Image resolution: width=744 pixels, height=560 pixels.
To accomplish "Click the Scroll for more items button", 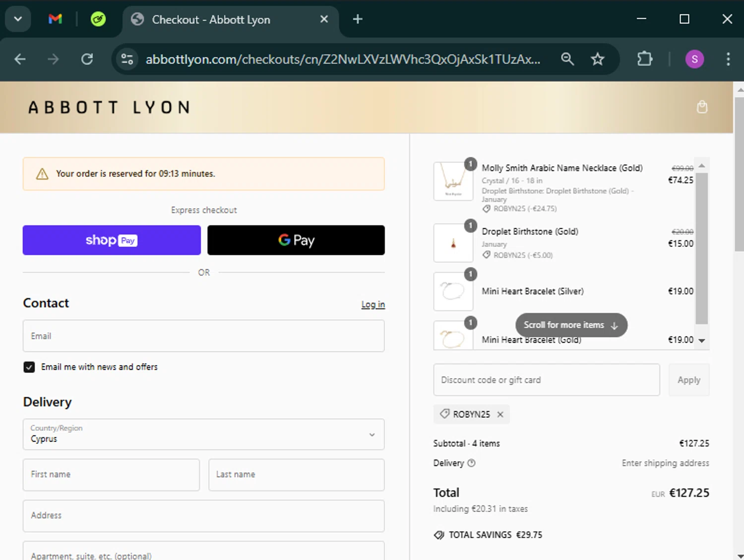I will (571, 325).
